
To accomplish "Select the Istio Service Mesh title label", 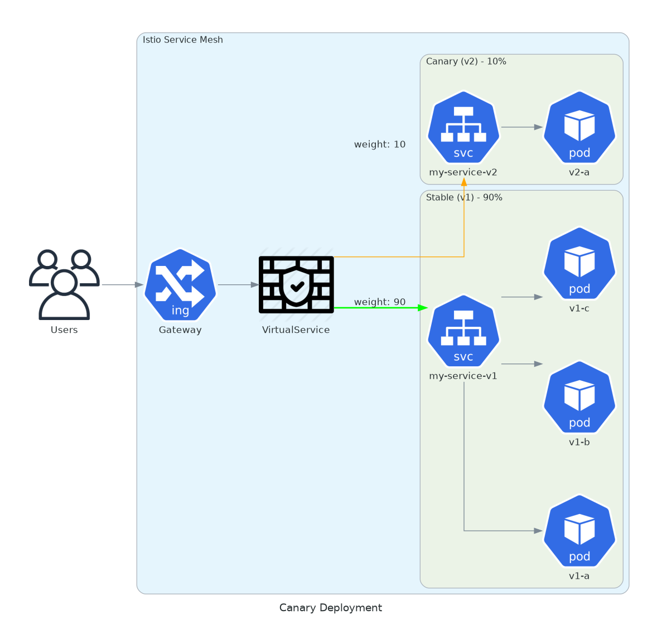I will click(183, 40).
